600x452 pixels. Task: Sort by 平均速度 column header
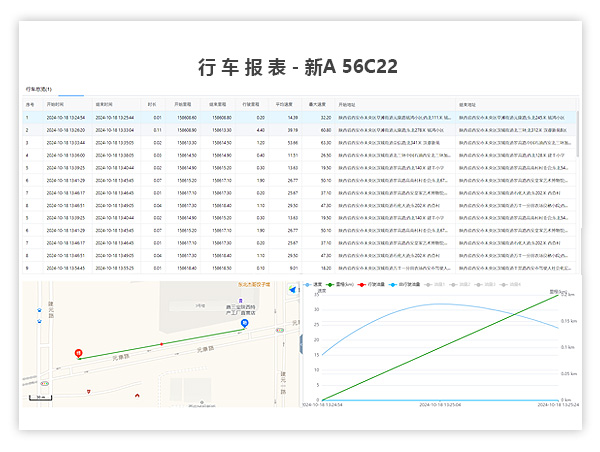[286, 103]
